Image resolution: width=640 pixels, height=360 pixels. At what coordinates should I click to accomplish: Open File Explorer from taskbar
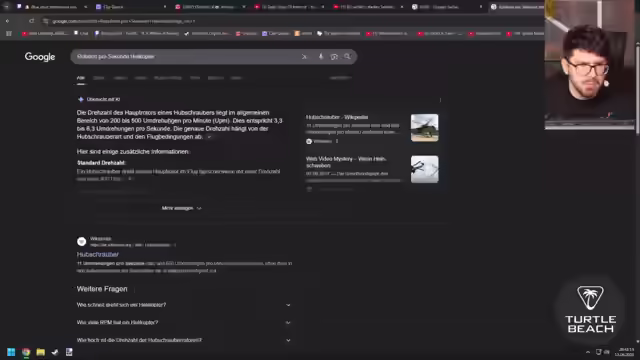(40, 352)
